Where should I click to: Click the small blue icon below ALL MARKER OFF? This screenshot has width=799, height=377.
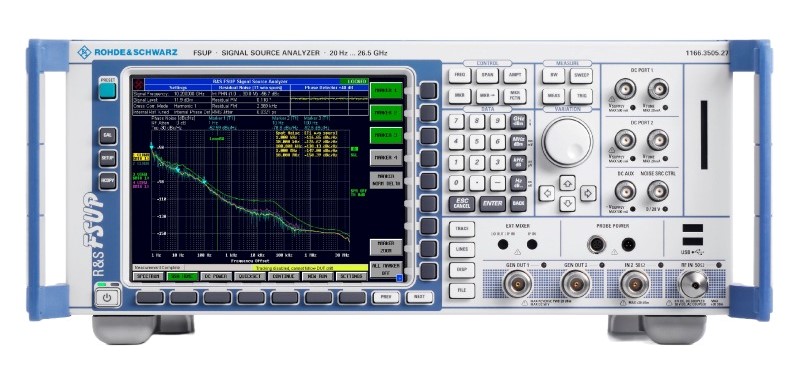tap(399, 278)
